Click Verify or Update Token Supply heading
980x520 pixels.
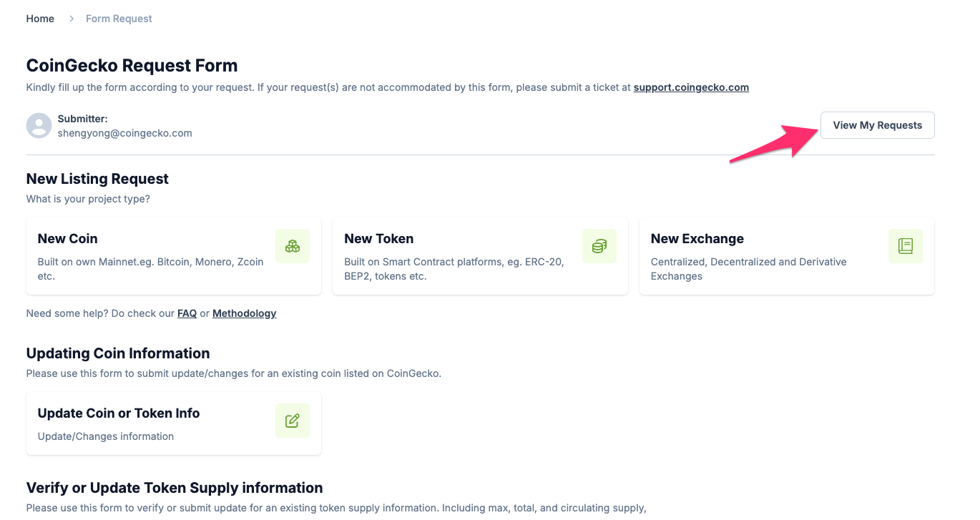click(x=175, y=488)
